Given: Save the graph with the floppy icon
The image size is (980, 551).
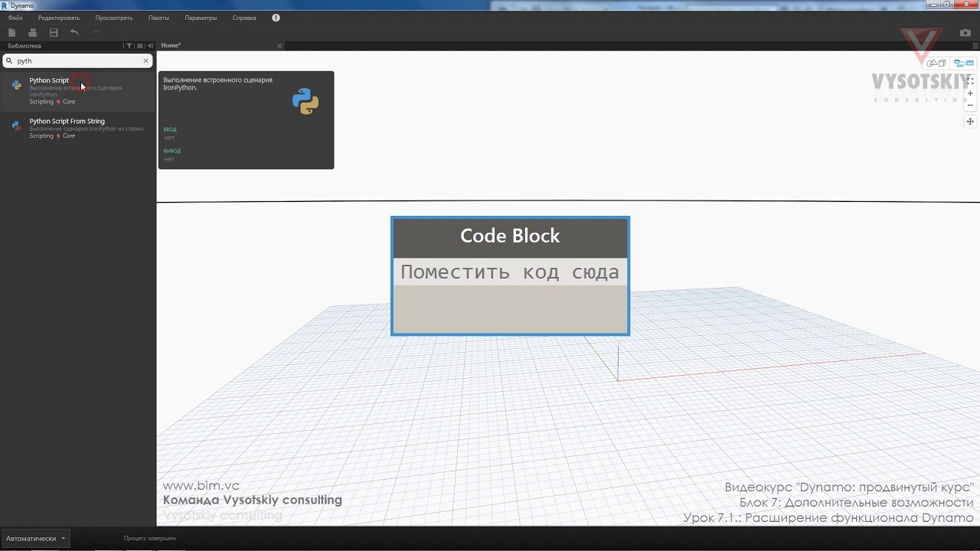Looking at the screenshot, I should (x=54, y=32).
